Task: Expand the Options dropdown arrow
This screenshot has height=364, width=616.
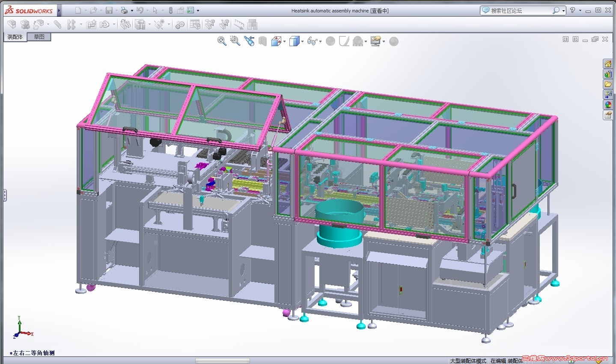Action: (x=198, y=11)
